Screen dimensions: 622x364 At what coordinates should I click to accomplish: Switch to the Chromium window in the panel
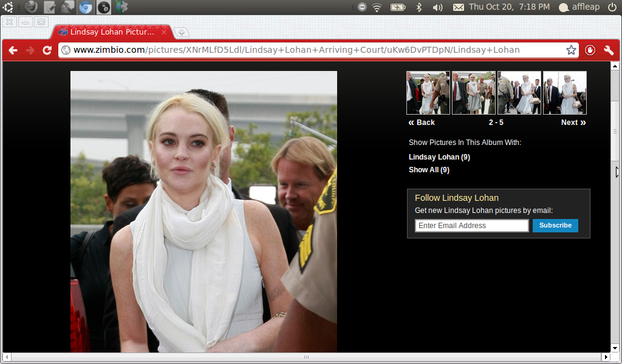pyautogui.click(x=86, y=7)
